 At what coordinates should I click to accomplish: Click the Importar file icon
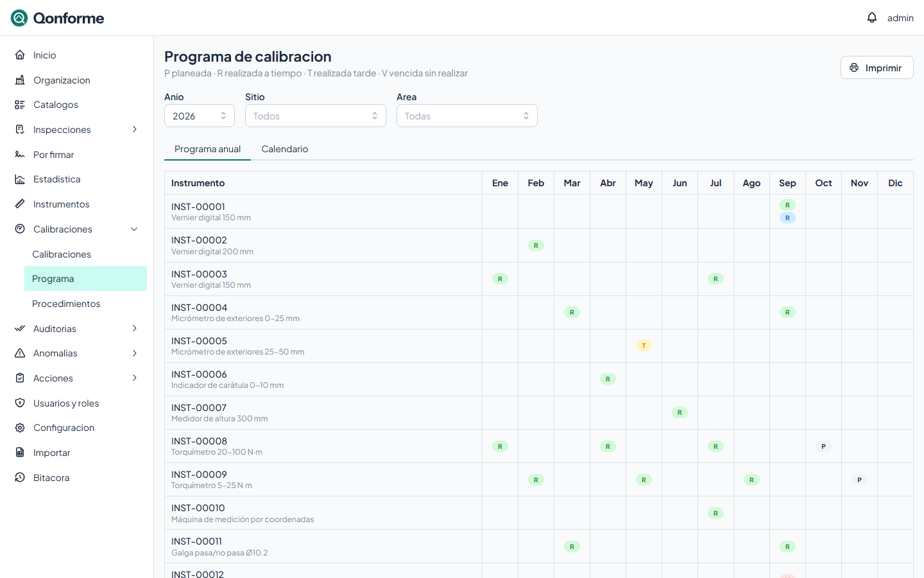pos(20,453)
